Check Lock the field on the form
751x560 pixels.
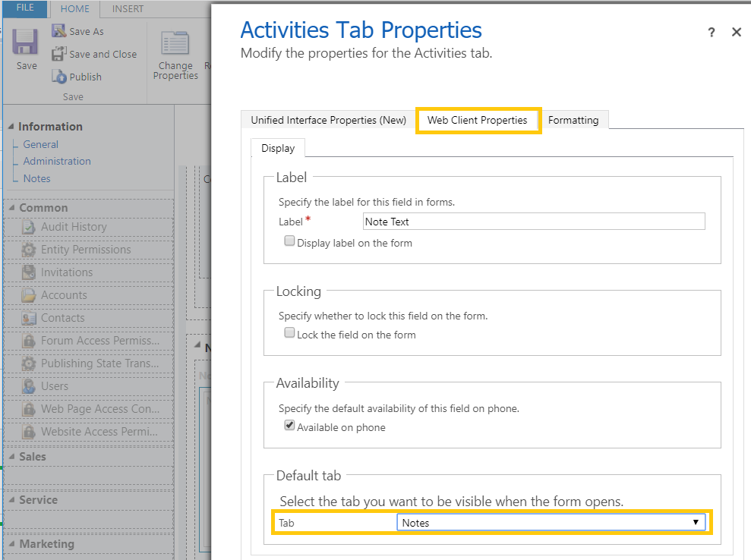(x=289, y=332)
